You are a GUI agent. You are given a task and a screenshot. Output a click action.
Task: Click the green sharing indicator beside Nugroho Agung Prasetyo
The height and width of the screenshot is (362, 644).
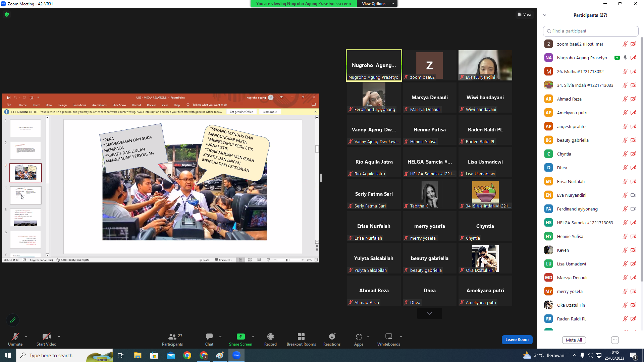pos(617,58)
